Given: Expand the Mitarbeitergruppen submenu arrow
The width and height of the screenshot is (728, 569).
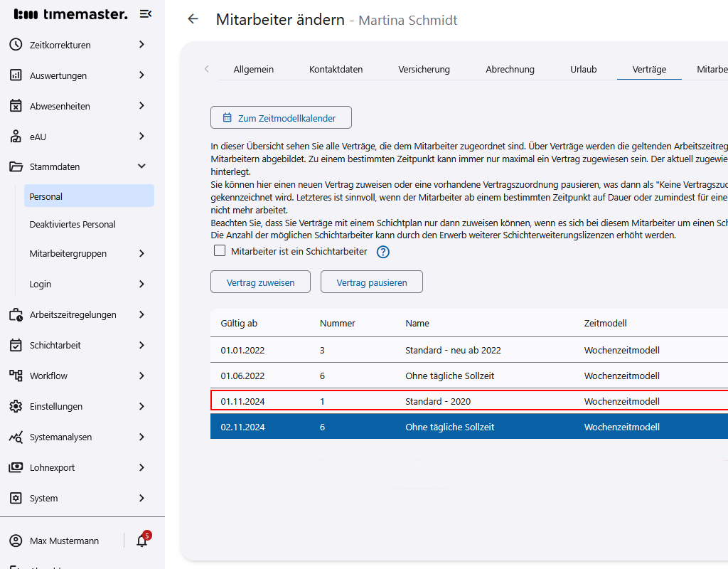Looking at the screenshot, I should click(141, 253).
